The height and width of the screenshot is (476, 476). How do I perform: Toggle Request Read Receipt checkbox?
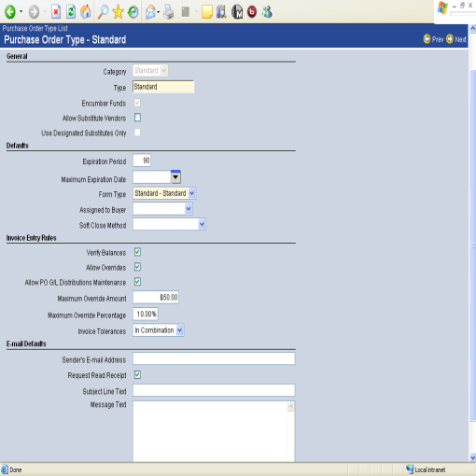pos(137,375)
